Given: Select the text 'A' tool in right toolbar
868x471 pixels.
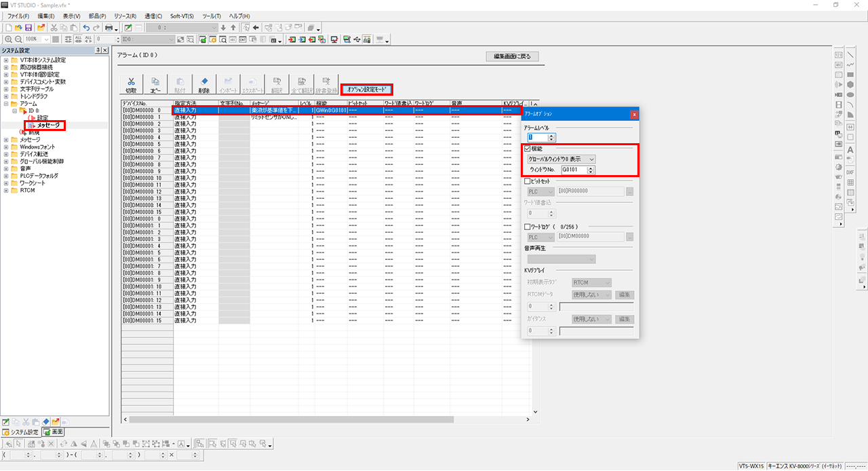Looking at the screenshot, I should [850, 149].
